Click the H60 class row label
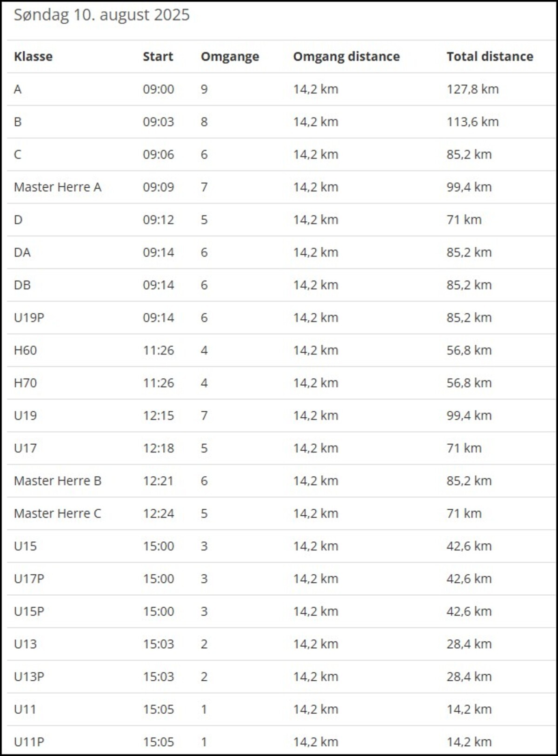The image size is (558, 756). 25,350
